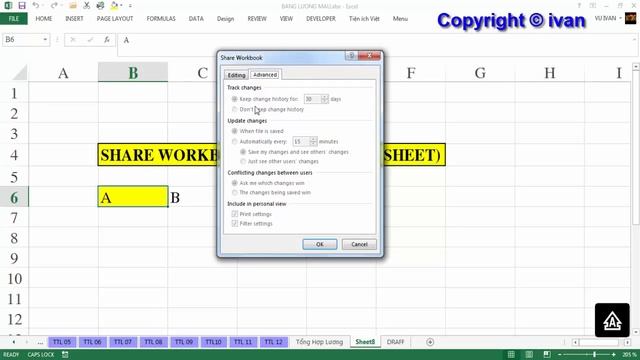Click the hidden sheets ellipsis button
Image resolution: width=640 pixels, height=360 pixels.
[40, 342]
